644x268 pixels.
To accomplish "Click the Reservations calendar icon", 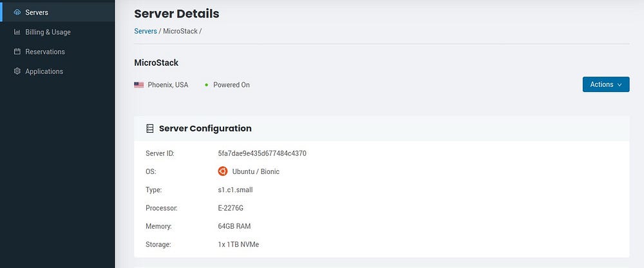I will pyautogui.click(x=17, y=52).
